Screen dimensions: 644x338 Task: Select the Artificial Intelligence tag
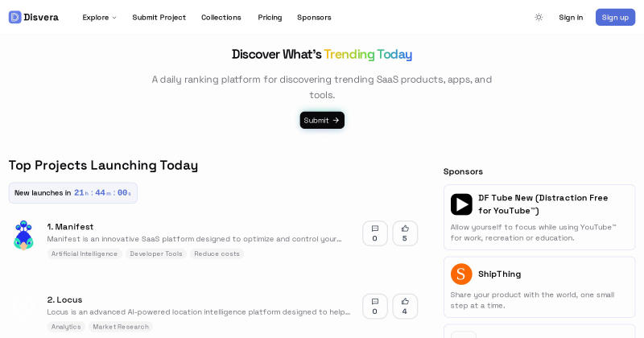[85, 253]
